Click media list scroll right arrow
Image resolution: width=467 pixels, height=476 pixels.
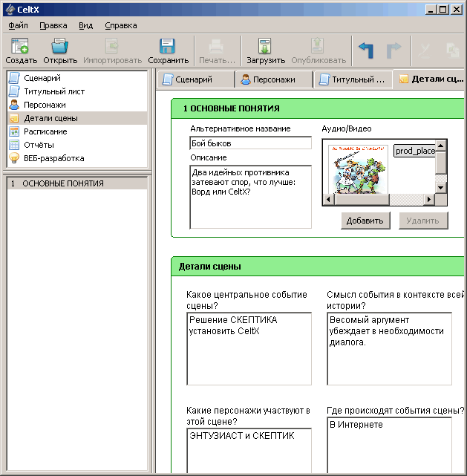click(429, 200)
